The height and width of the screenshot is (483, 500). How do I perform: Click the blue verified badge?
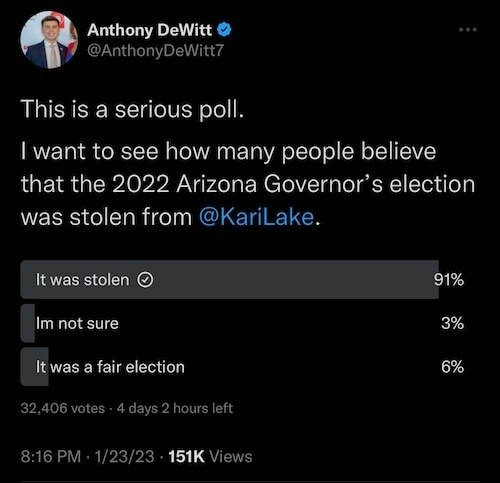click(x=224, y=30)
